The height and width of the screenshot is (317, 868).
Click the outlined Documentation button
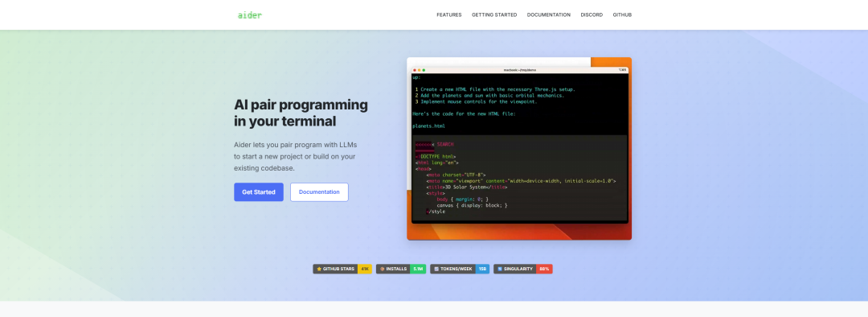pyautogui.click(x=319, y=192)
